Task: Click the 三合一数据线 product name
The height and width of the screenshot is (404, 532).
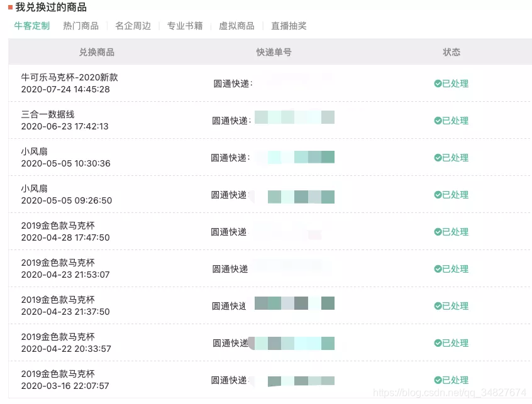Action: 48,114
